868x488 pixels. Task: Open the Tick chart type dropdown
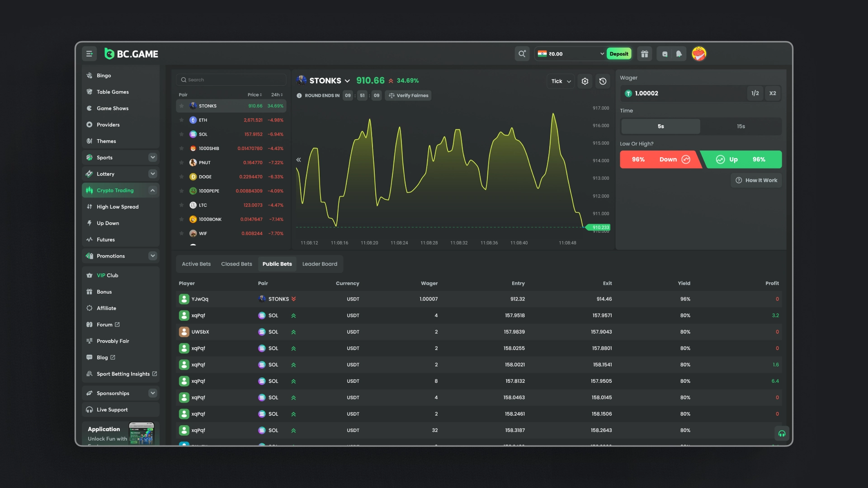pyautogui.click(x=560, y=81)
